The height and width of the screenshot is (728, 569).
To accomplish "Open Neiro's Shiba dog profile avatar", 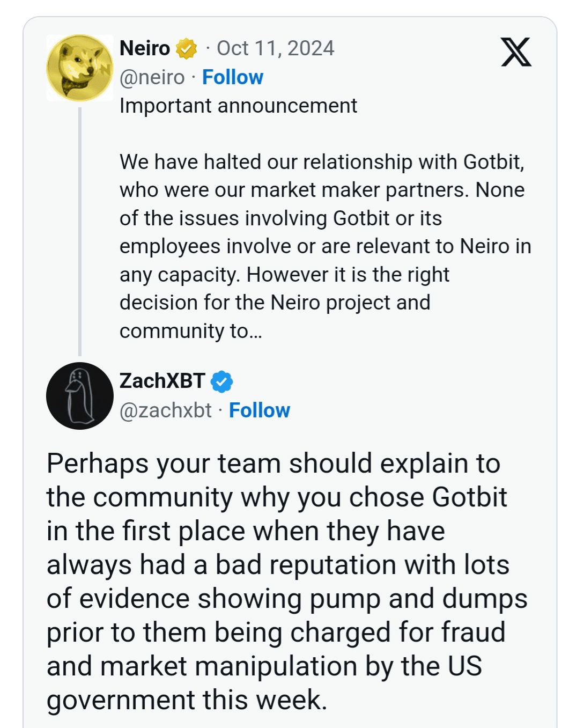I will [x=80, y=68].
